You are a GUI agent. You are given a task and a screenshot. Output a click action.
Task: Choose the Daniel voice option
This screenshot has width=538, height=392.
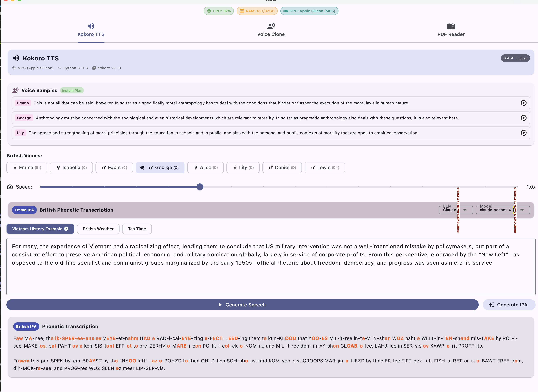pyautogui.click(x=282, y=167)
